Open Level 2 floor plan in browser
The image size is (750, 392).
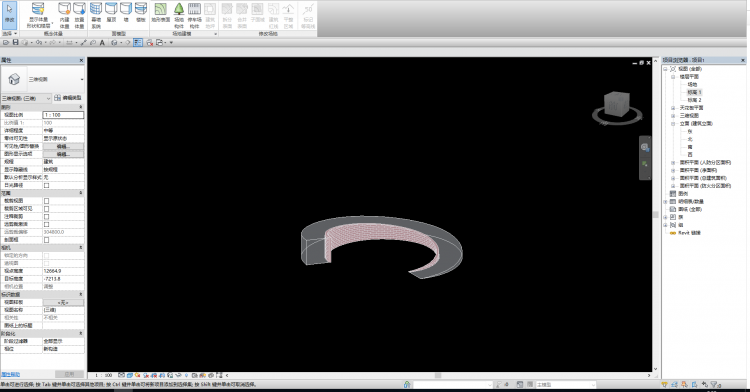pyautogui.click(x=694, y=100)
